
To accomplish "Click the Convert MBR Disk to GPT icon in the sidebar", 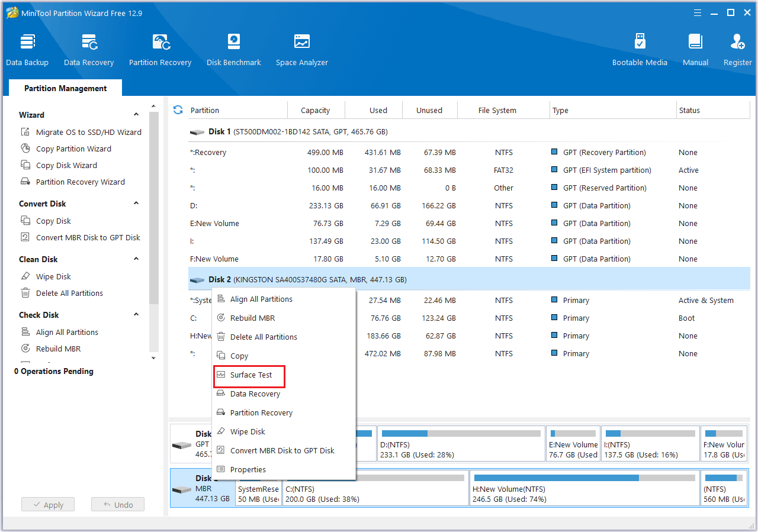I will tap(25, 237).
